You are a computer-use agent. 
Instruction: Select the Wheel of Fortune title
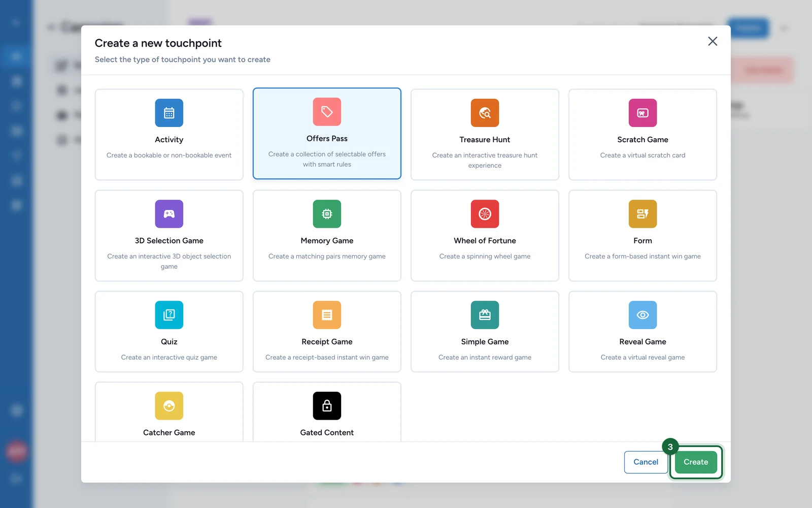(x=485, y=241)
